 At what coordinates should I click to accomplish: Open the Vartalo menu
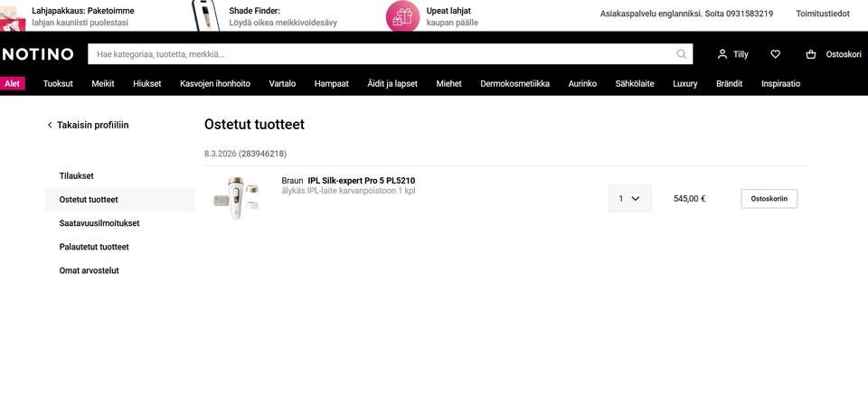click(x=282, y=83)
